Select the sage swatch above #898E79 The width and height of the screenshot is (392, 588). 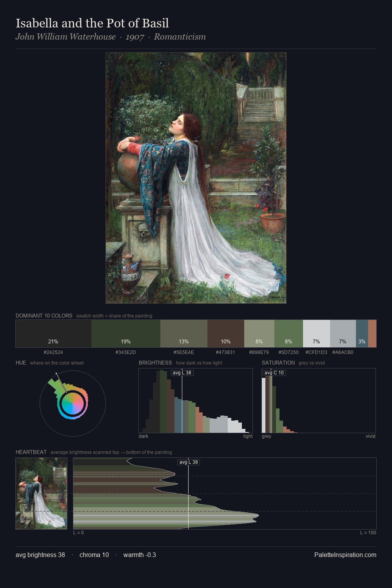[259, 334]
